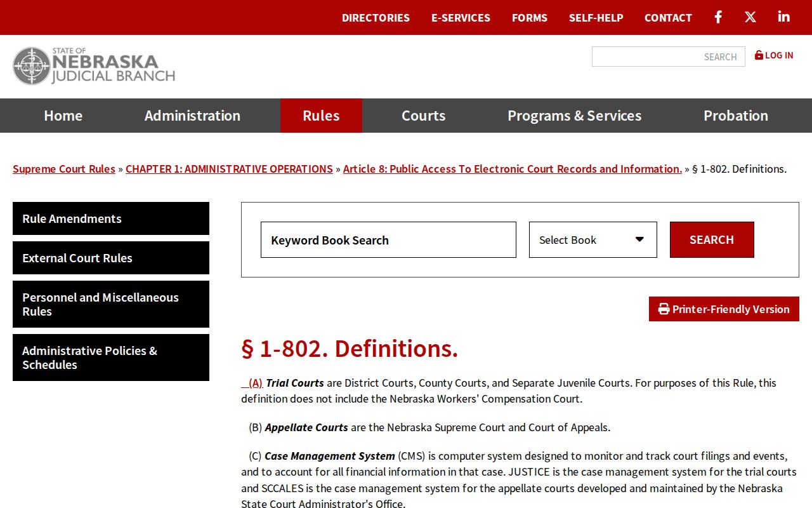Click the lock icon beside Log In
This screenshot has width=812, height=508.
coord(759,55)
